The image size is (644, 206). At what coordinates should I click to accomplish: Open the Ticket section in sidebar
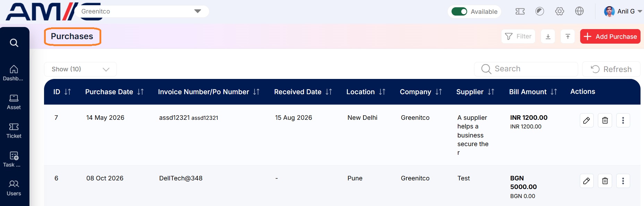(x=14, y=131)
